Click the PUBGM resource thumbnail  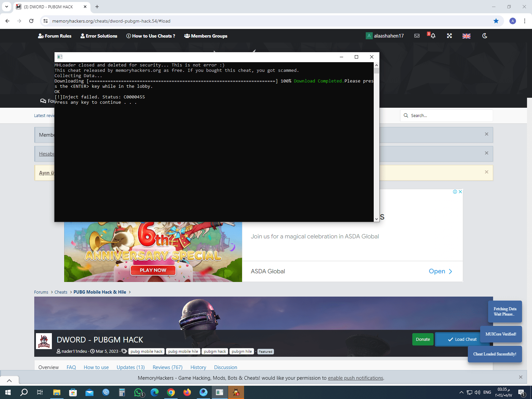44,341
